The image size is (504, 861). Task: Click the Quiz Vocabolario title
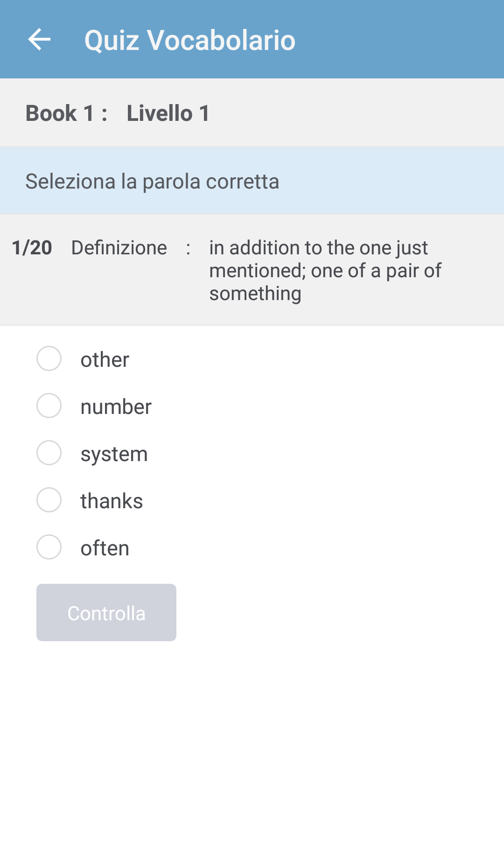[x=189, y=40]
